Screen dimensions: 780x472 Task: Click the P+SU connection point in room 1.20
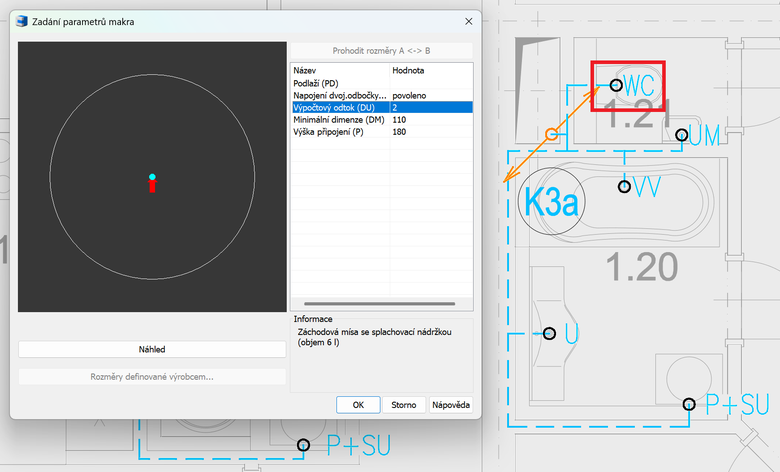(689, 404)
